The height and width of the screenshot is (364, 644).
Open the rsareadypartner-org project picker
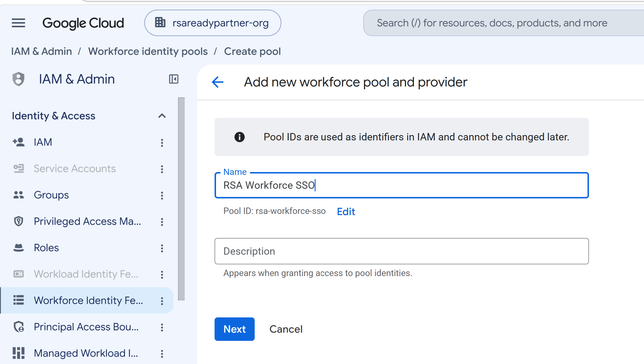click(213, 23)
